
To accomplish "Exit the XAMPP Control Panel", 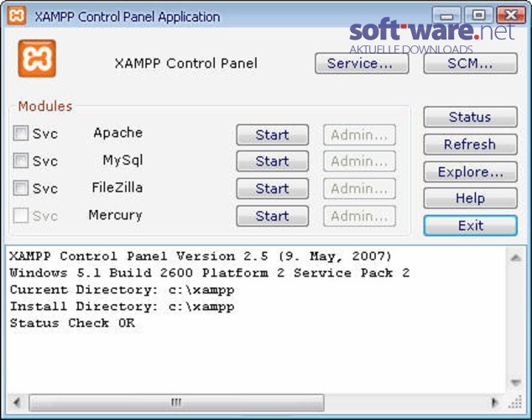I will click(471, 225).
